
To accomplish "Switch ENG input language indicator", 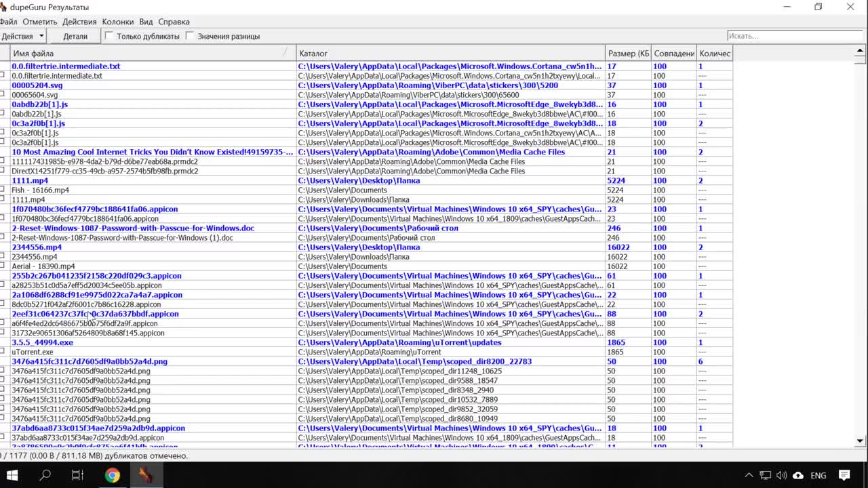I will [818, 475].
